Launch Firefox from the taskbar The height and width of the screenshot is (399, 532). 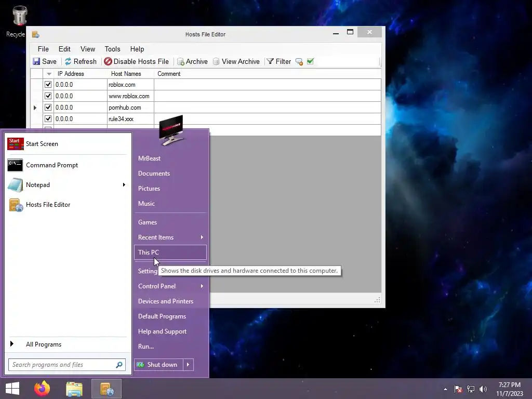point(42,389)
